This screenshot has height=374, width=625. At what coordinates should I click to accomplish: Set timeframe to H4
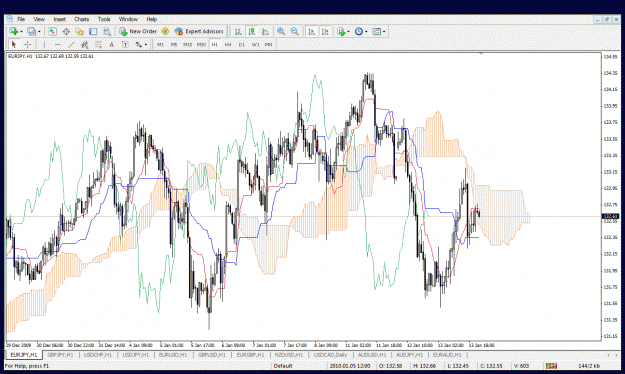(x=228, y=45)
